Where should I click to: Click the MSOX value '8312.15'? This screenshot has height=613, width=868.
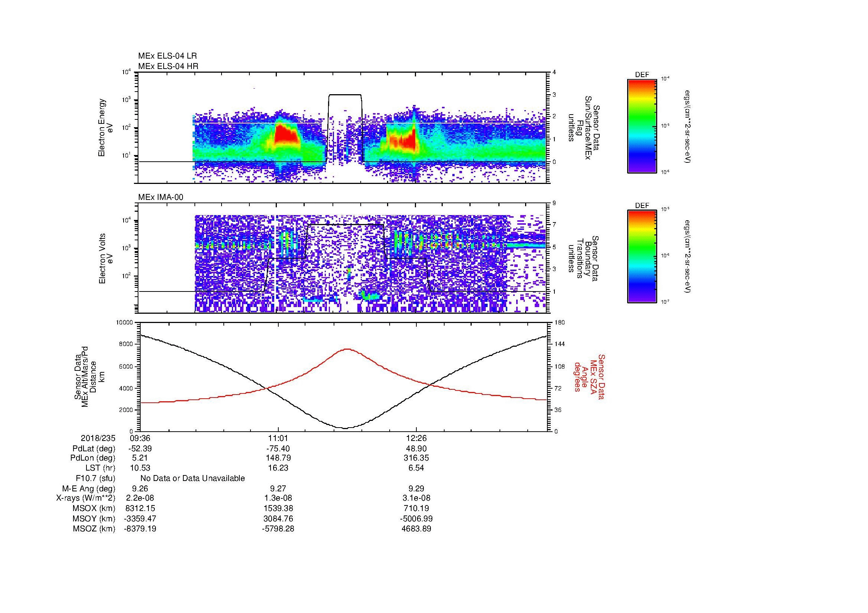point(140,509)
